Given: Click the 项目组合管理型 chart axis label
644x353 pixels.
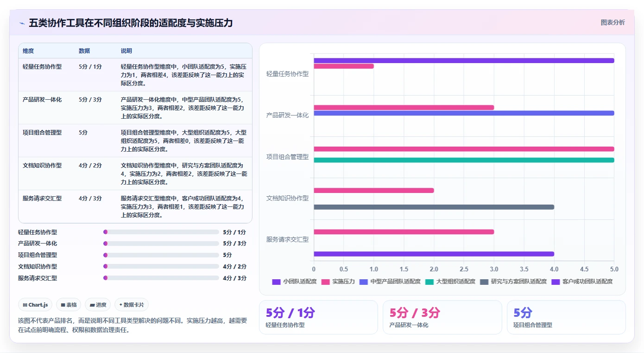Looking at the screenshot, I should (287, 157).
